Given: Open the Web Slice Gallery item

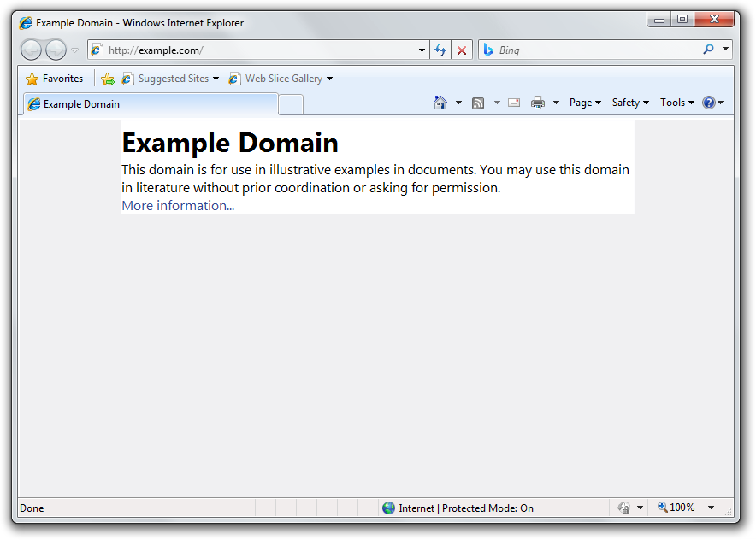Looking at the screenshot, I should (281, 79).
